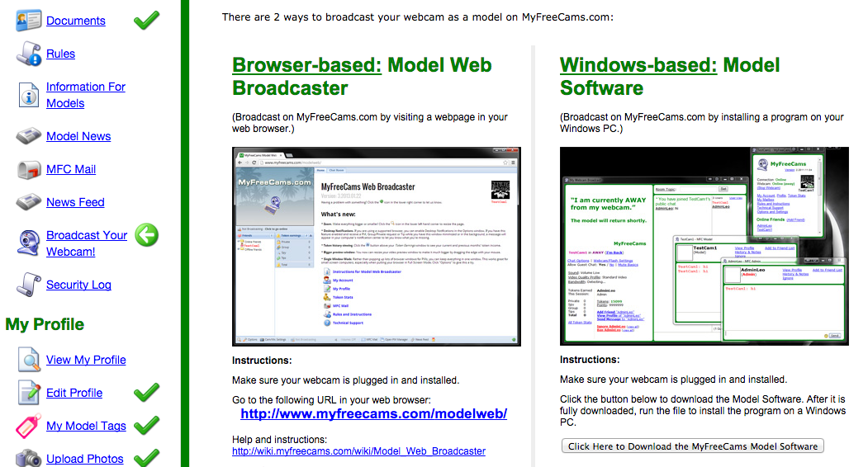This screenshot has height=467, width=868.
Task: Click the My Model Tags tag icon
Action: point(29,426)
